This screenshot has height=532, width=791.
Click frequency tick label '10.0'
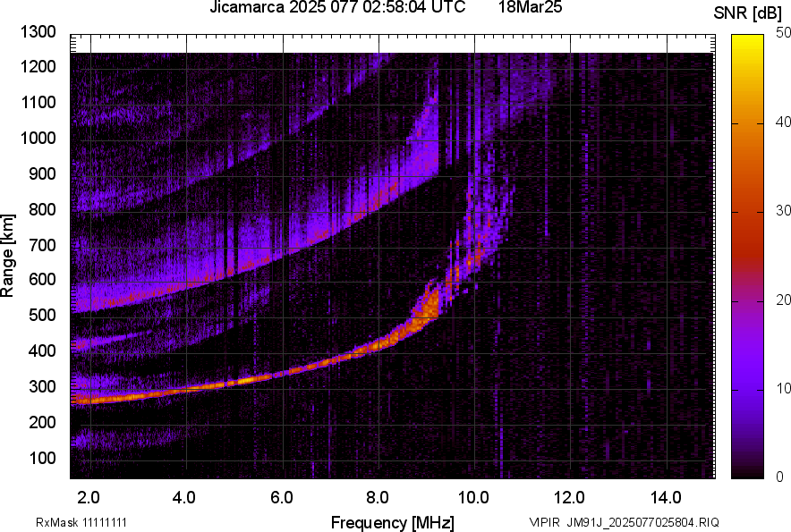point(473,498)
